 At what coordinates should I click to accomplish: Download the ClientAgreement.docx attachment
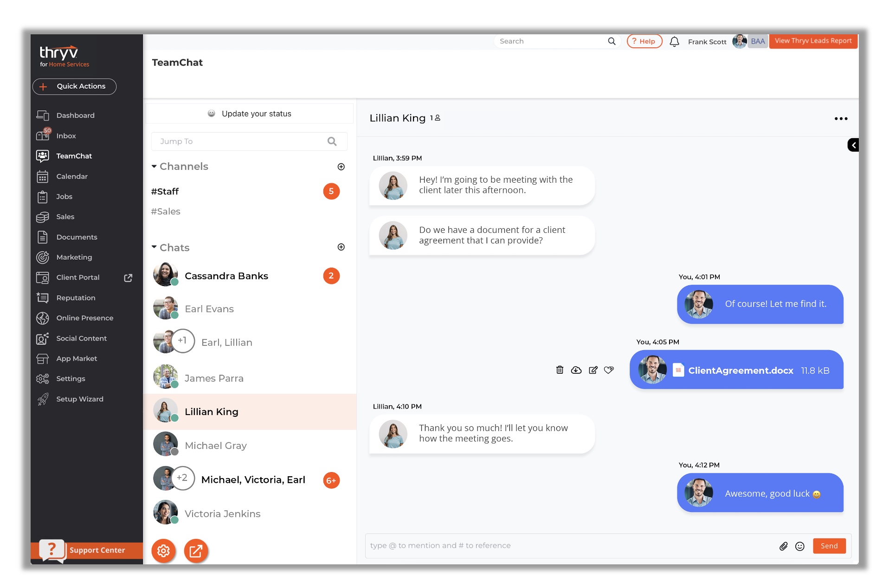coord(576,370)
